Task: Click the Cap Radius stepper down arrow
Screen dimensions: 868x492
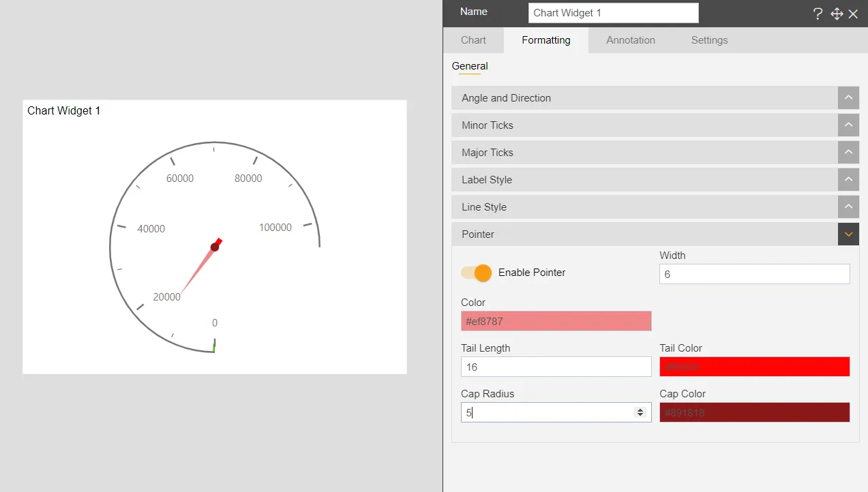Action: pos(640,416)
